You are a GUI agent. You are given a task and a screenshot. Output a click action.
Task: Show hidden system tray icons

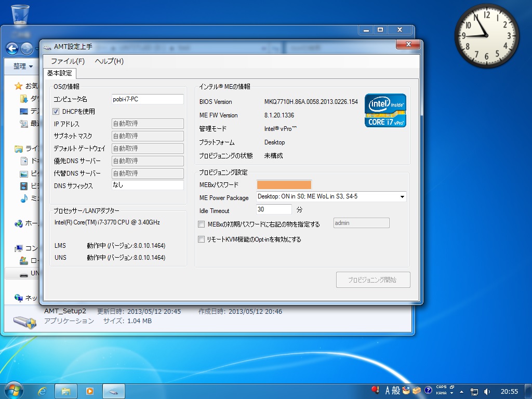[462, 391]
